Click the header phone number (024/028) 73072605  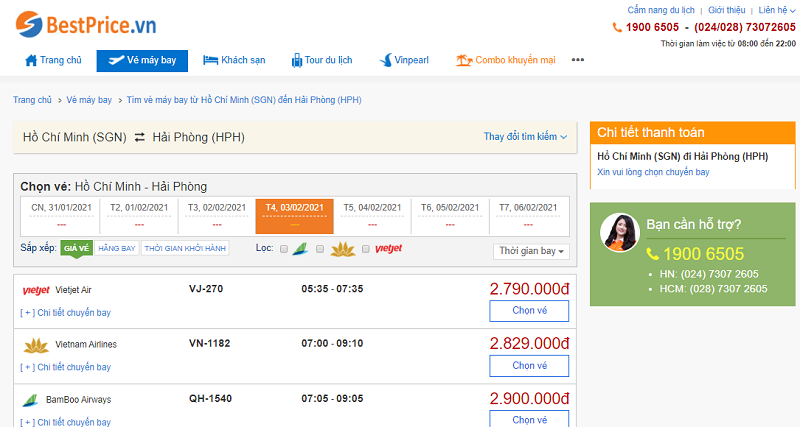pos(744,27)
